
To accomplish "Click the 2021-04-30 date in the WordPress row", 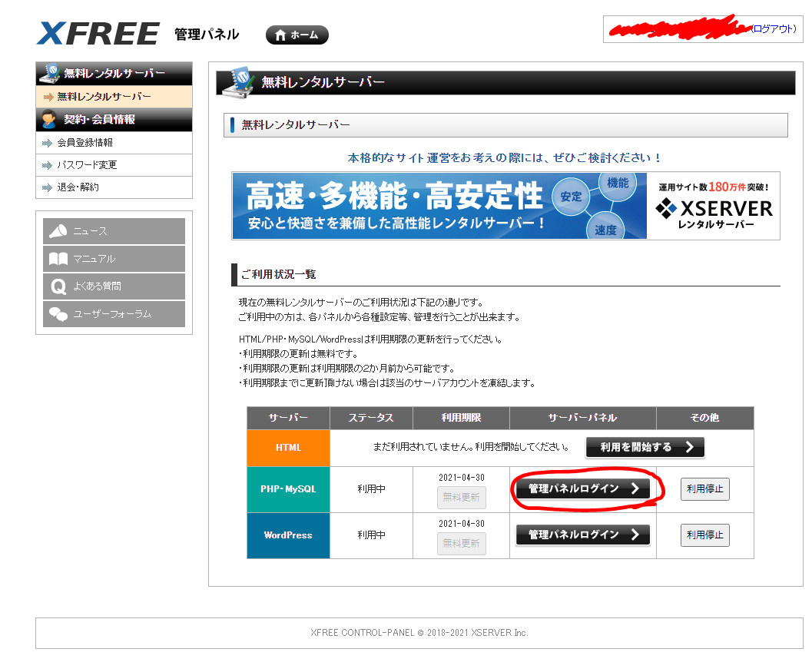I will point(462,524).
